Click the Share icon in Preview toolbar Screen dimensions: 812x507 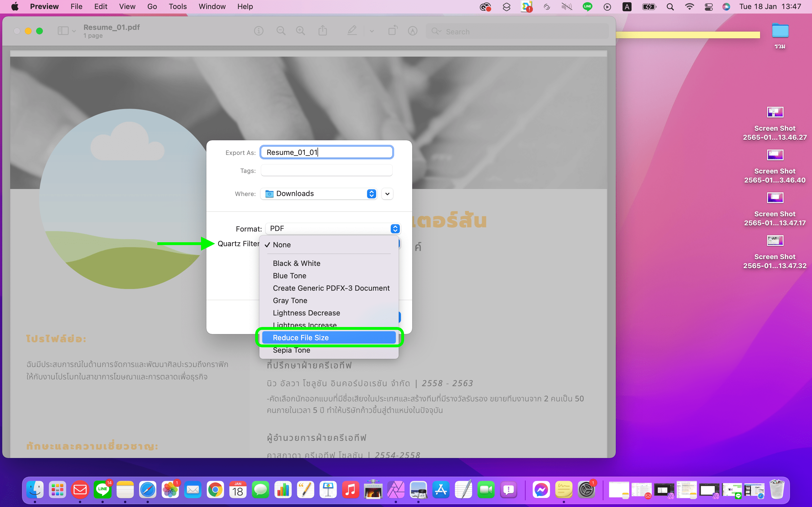click(x=323, y=31)
